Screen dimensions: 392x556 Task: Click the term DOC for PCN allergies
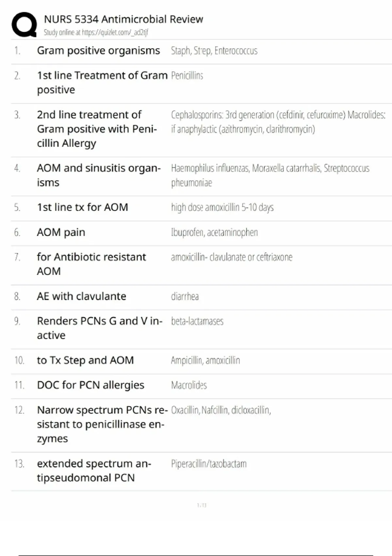[x=90, y=385]
